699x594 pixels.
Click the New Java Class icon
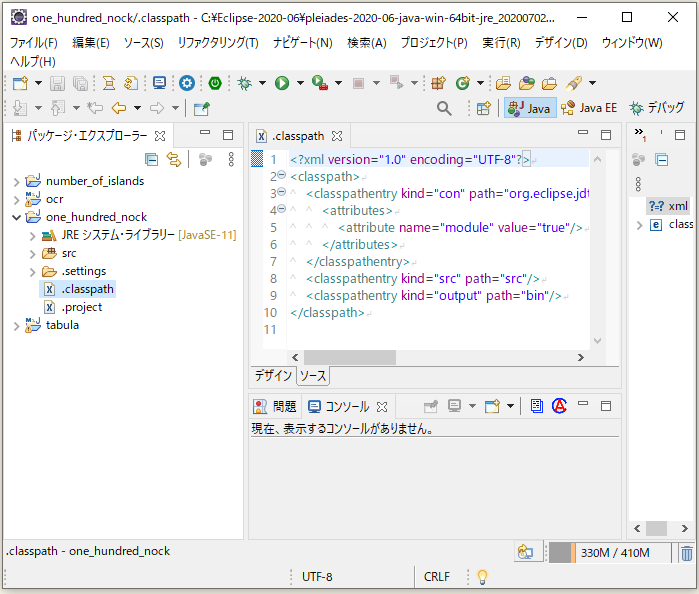[463, 83]
